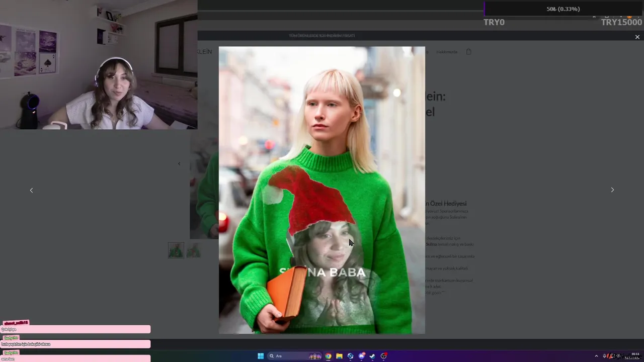Open OBS Studio from the taskbar
This screenshot has width=644, height=362.
(x=384, y=356)
